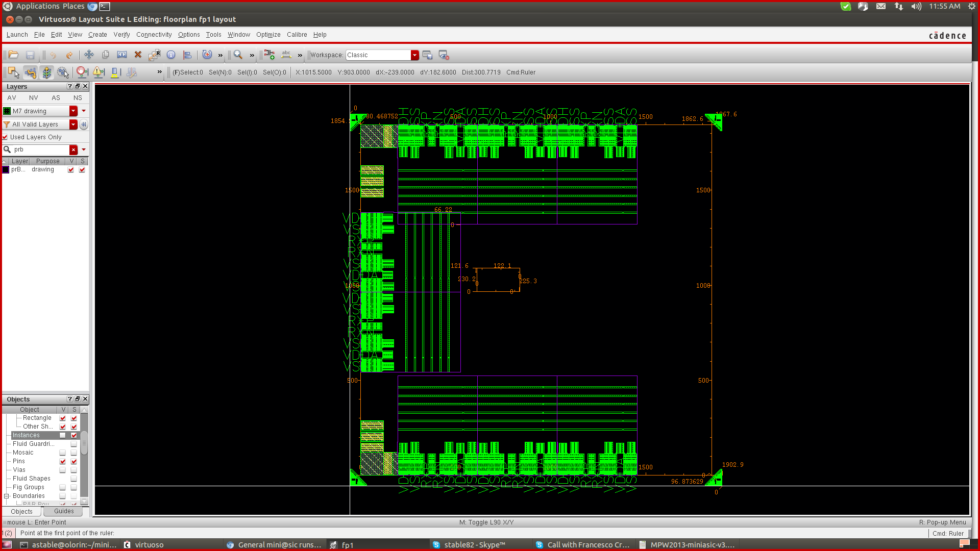The height and width of the screenshot is (551, 980).
Task: Click the Create Label abc icon
Action: coord(286,55)
